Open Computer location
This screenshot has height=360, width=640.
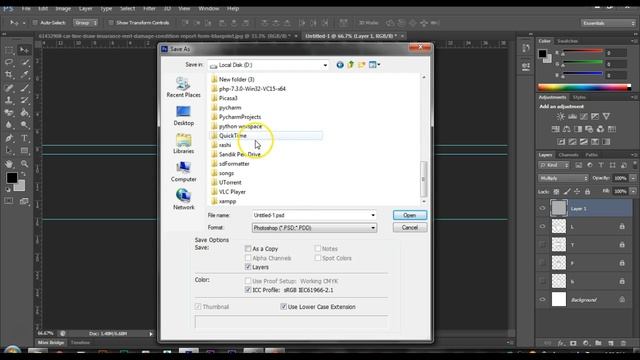pos(183,172)
